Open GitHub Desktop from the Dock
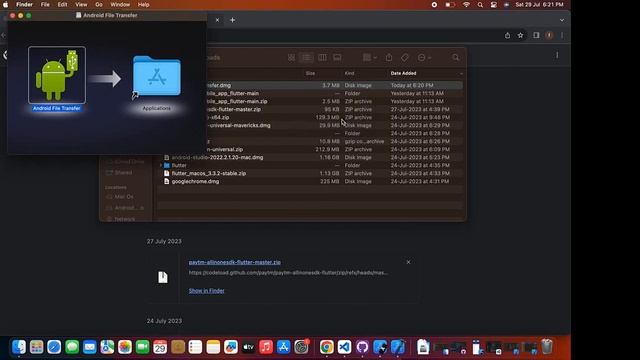Screen dimensions: 640x360 pyautogui.click(x=362, y=347)
